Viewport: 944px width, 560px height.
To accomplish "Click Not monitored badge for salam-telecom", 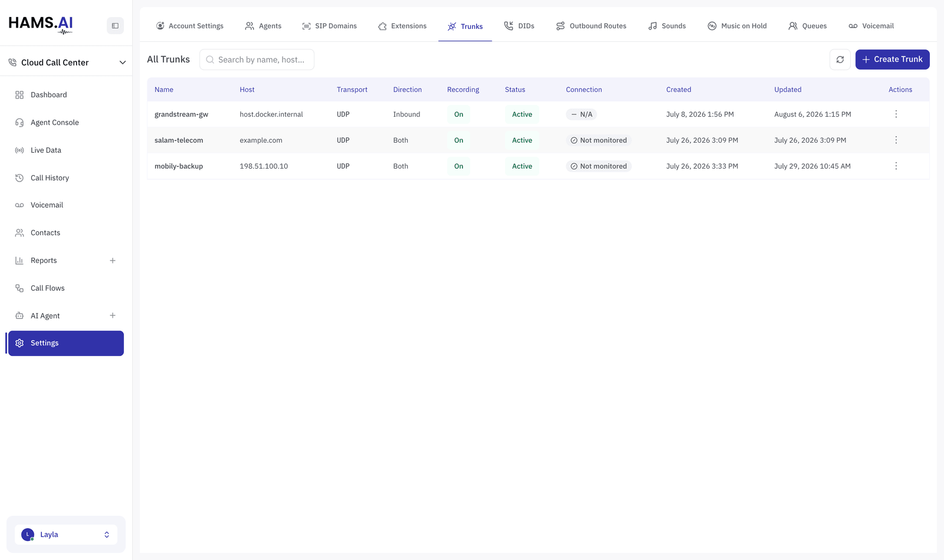I will coord(598,140).
